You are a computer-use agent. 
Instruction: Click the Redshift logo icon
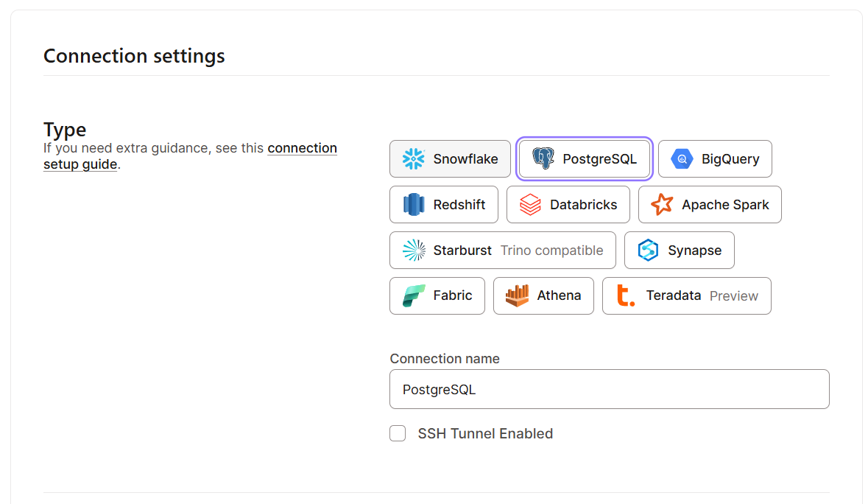(x=414, y=205)
